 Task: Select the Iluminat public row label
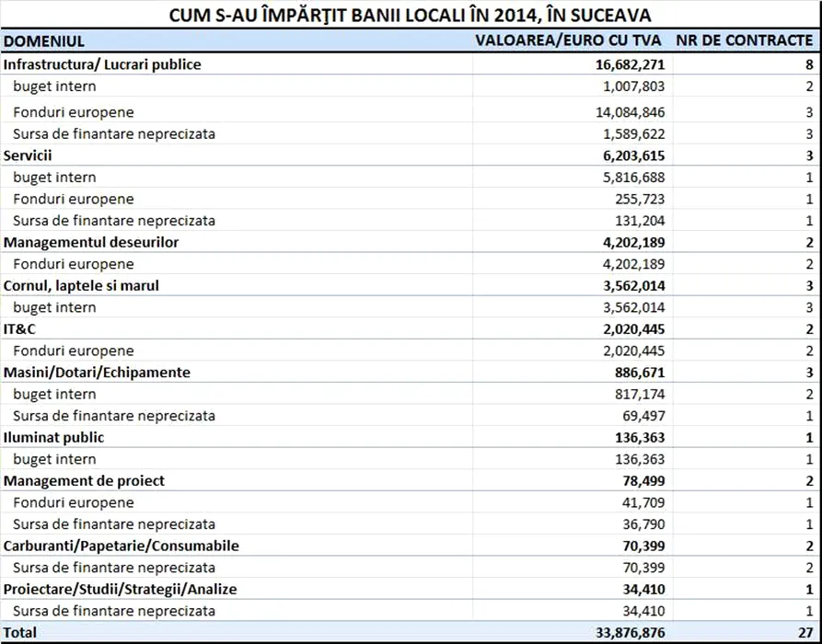pos(53,437)
